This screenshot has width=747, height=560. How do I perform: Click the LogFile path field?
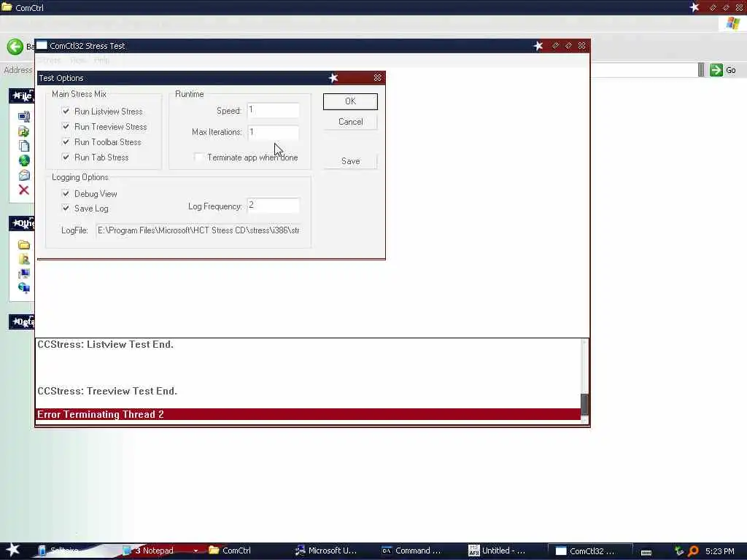point(198,230)
